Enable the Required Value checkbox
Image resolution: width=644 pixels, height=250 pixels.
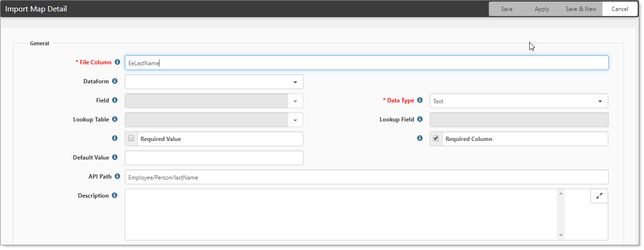pos(131,139)
